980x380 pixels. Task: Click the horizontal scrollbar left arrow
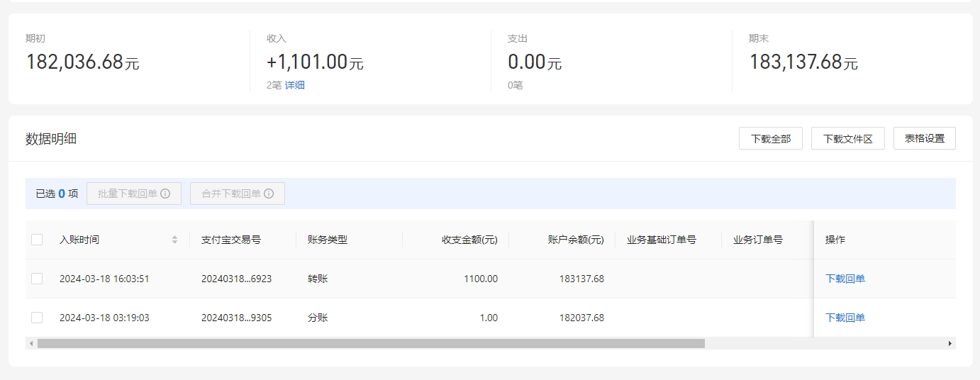coord(30,343)
